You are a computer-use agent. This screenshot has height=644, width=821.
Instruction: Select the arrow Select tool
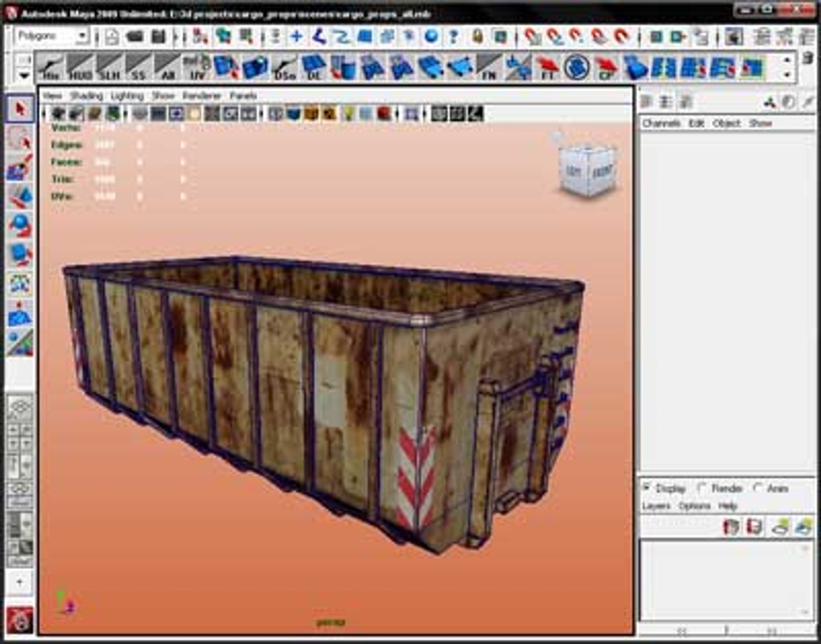pyautogui.click(x=20, y=109)
